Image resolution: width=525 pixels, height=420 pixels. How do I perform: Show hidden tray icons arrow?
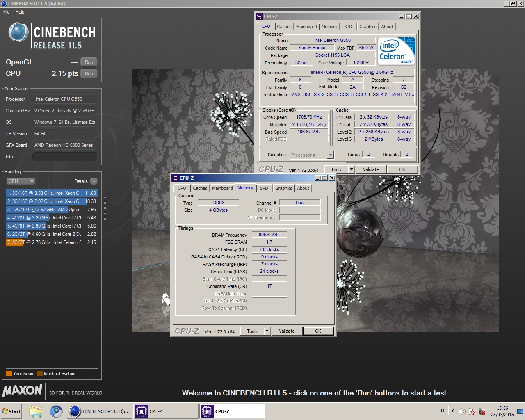[453, 411]
